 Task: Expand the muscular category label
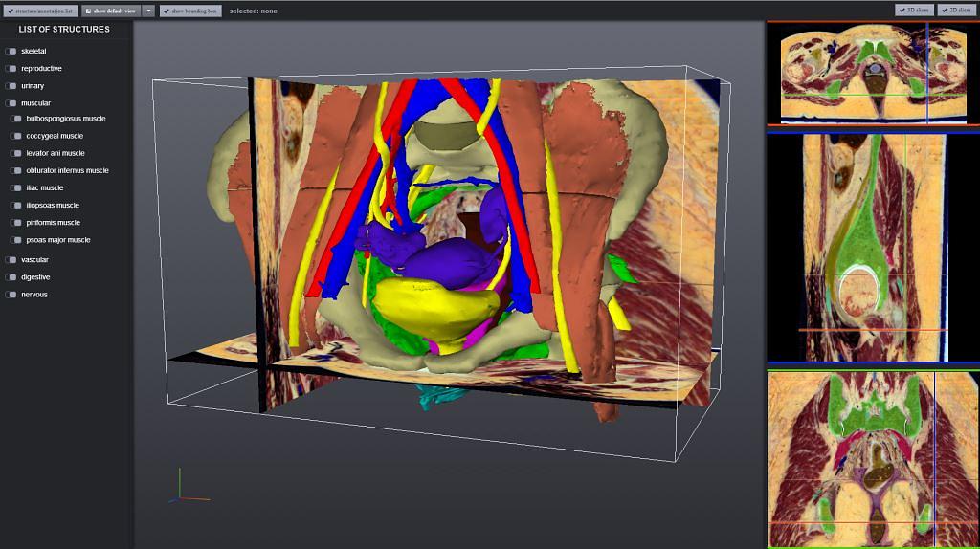(35, 103)
